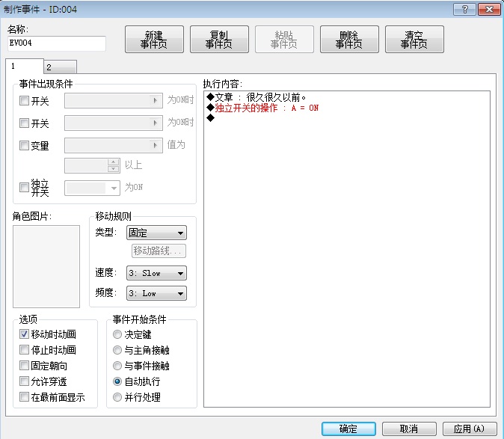Image resolution: width=504 pixels, height=439 pixels.
Task: Uncheck the 移动时动画 option
Action: click(x=24, y=334)
